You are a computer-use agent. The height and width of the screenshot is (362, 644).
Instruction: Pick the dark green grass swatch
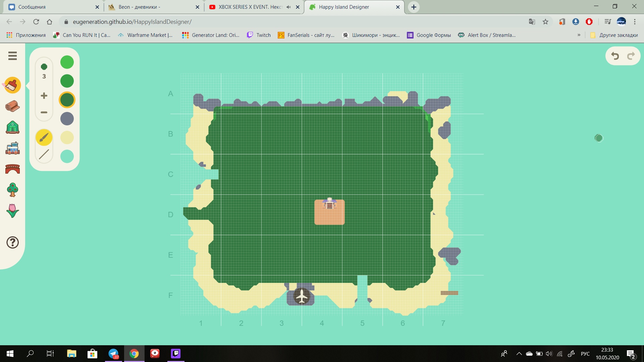(67, 100)
